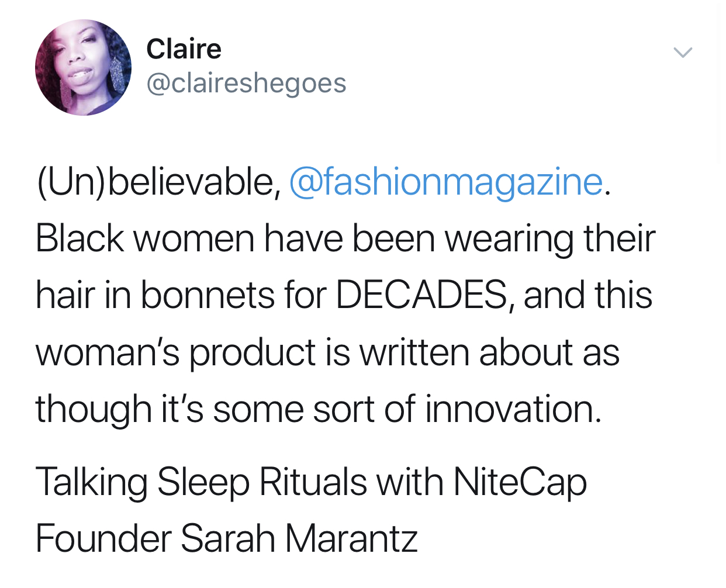The width and height of the screenshot is (726, 588).
Task: Open Claire's profile picture
Action: [83, 68]
